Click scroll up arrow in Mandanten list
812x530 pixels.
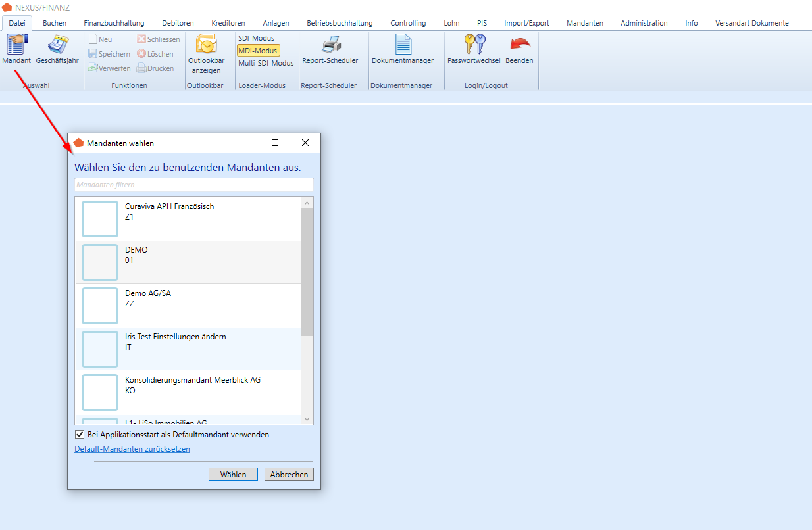click(x=307, y=203)
